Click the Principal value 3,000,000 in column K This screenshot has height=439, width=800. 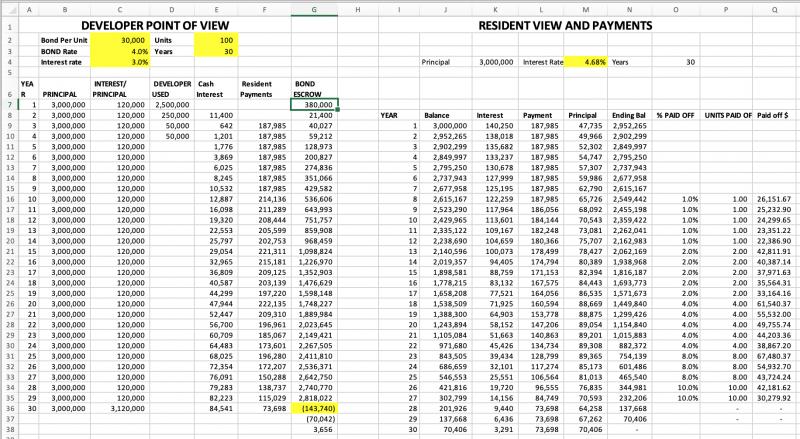point(496,62)
